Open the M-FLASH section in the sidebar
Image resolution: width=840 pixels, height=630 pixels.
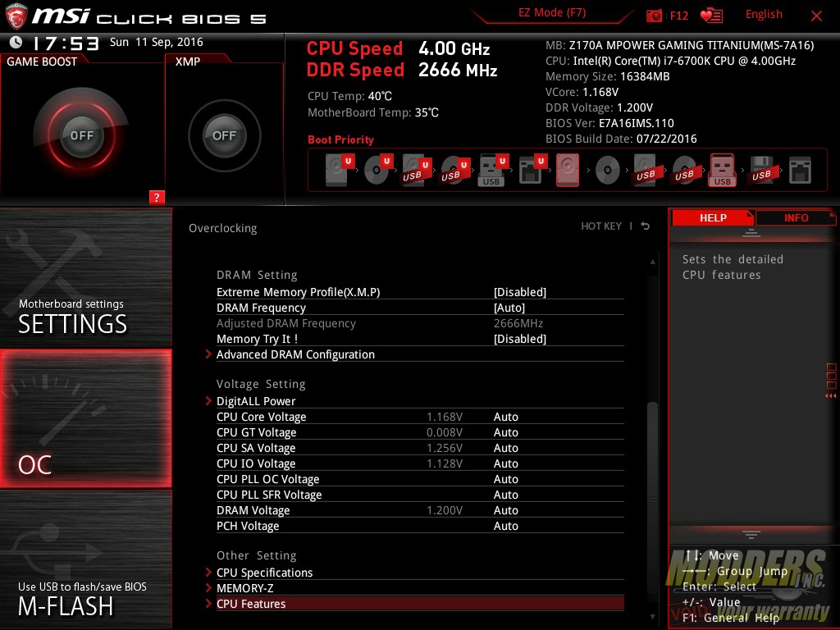(85, 559)
